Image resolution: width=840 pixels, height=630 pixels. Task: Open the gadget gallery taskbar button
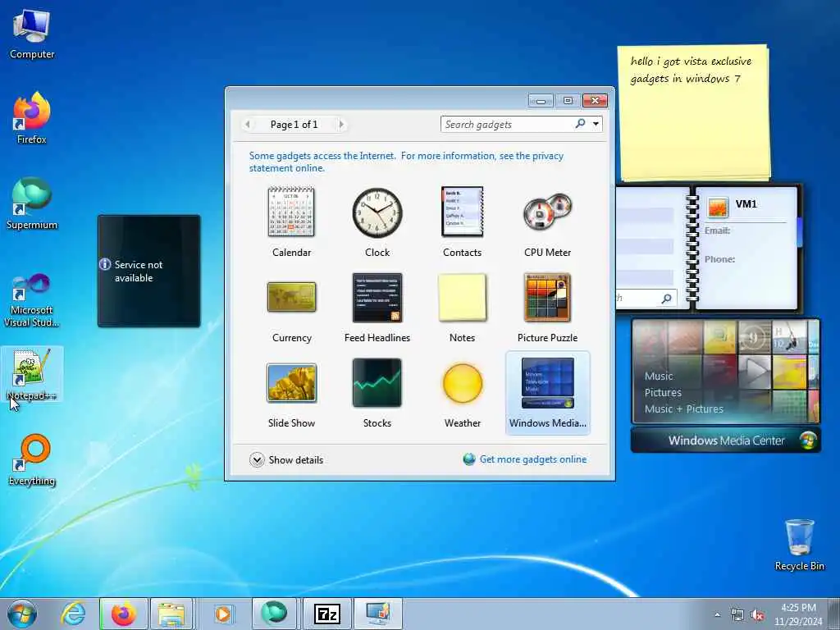(x=377, y=614)
